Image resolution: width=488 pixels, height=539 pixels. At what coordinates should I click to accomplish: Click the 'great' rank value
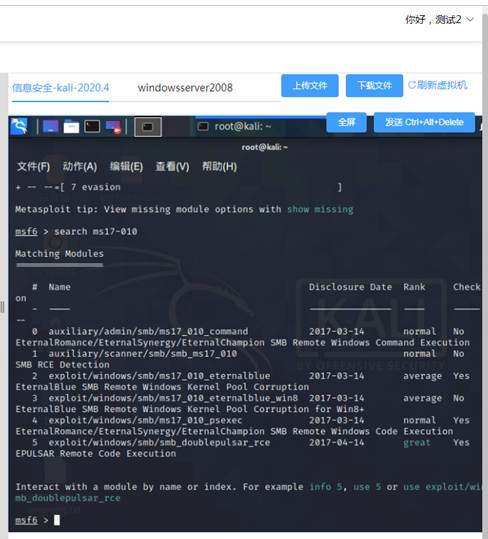click(417, 442)
